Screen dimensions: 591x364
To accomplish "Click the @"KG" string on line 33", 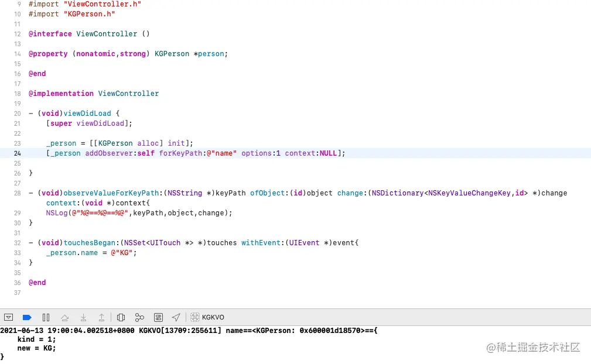I will click(122, 253).
